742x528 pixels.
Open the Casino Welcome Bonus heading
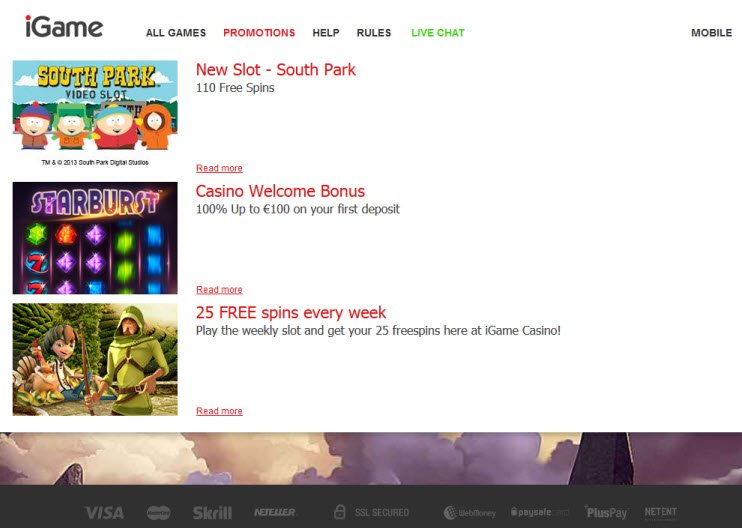coord(280,191)
